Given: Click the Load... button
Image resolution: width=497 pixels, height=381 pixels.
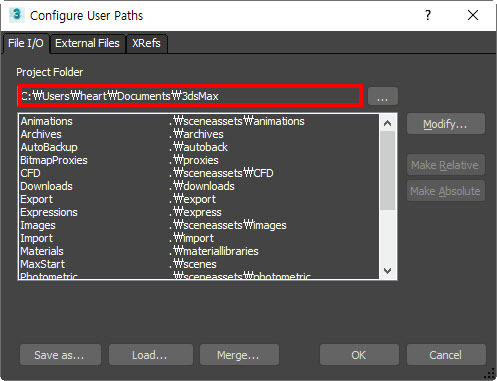Looking at the screenshot, I should click(151, 355).
